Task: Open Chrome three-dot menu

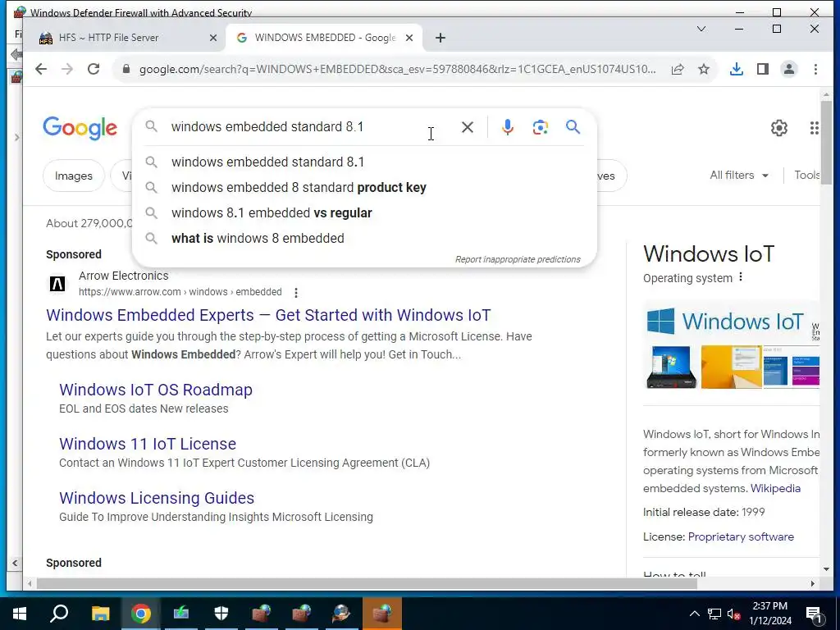Action: 815,69
